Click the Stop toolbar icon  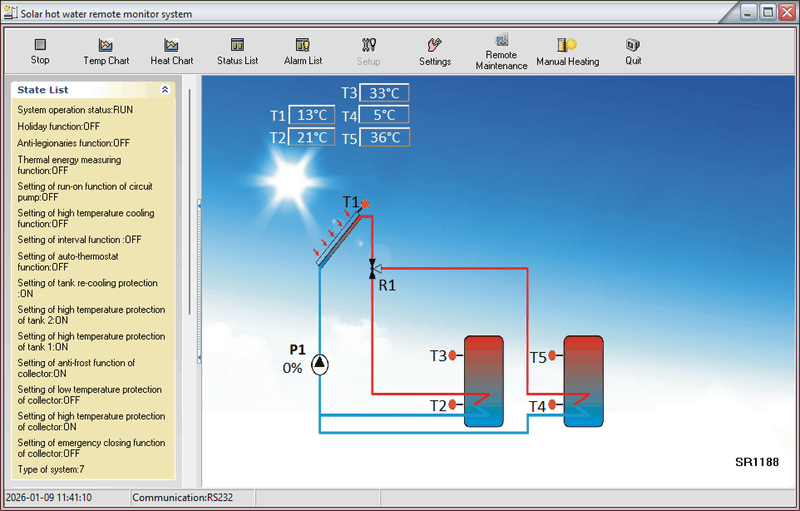point(40,45)
